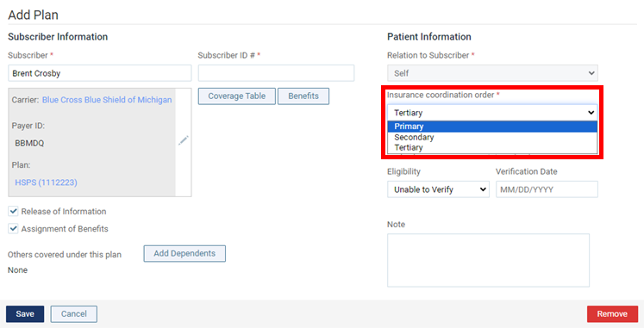Click the Add Dependents button
The image size is (644, 328).
184,253
